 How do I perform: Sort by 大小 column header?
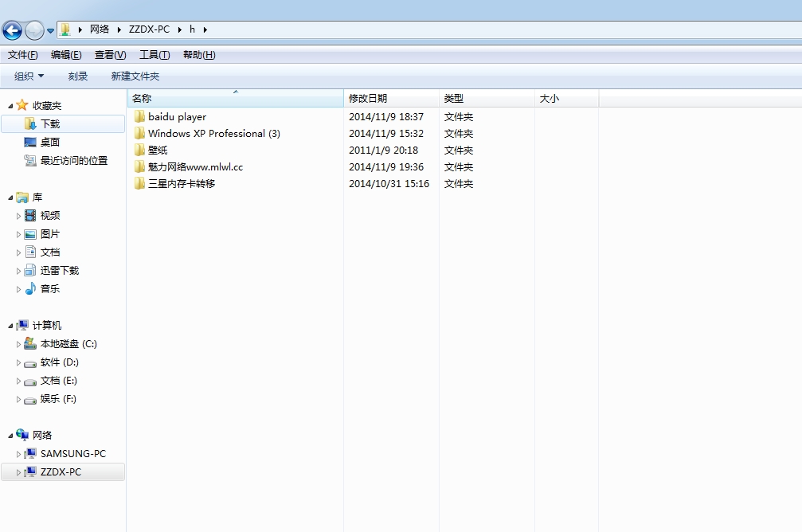coord(566,98)
